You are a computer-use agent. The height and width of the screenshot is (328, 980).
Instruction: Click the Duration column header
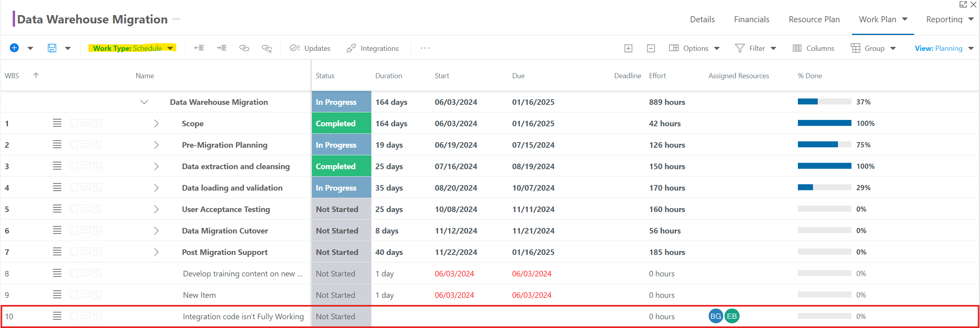pos(388,75)
